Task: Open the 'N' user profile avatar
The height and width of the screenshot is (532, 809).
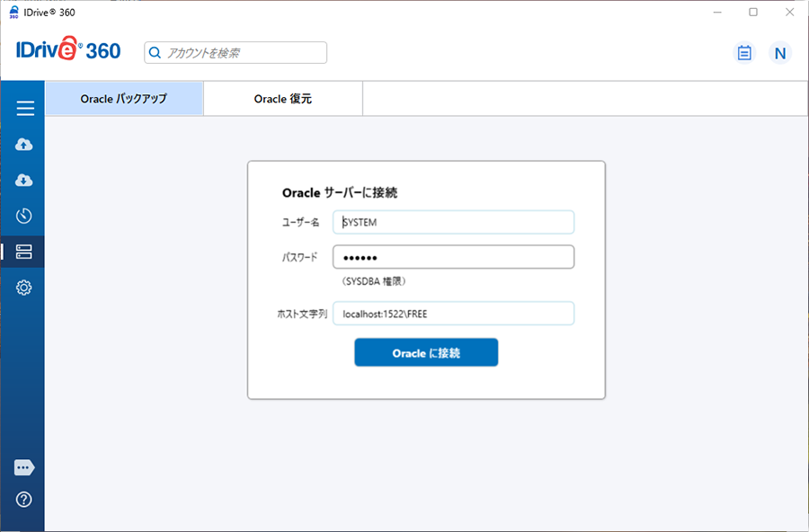Action: [780, 53]
